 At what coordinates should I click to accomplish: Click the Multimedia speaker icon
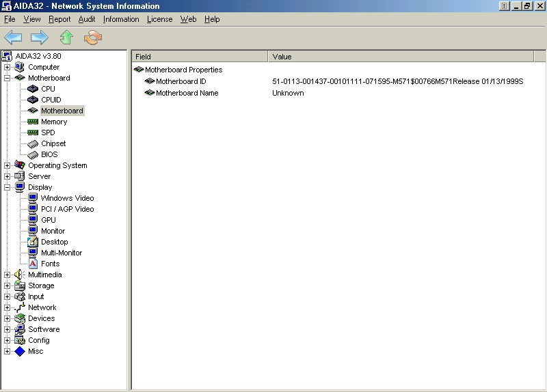tap(20, 275)
